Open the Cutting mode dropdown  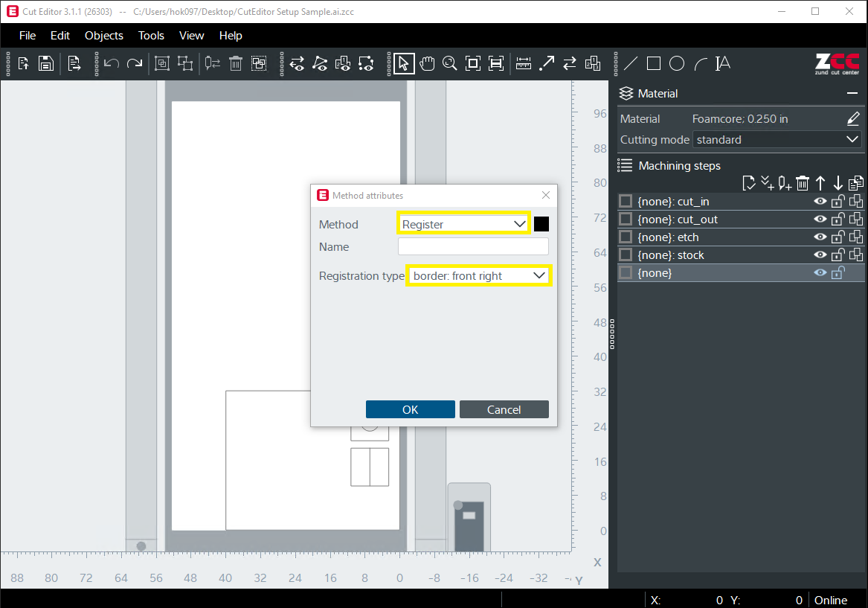(x=777, y=140)
